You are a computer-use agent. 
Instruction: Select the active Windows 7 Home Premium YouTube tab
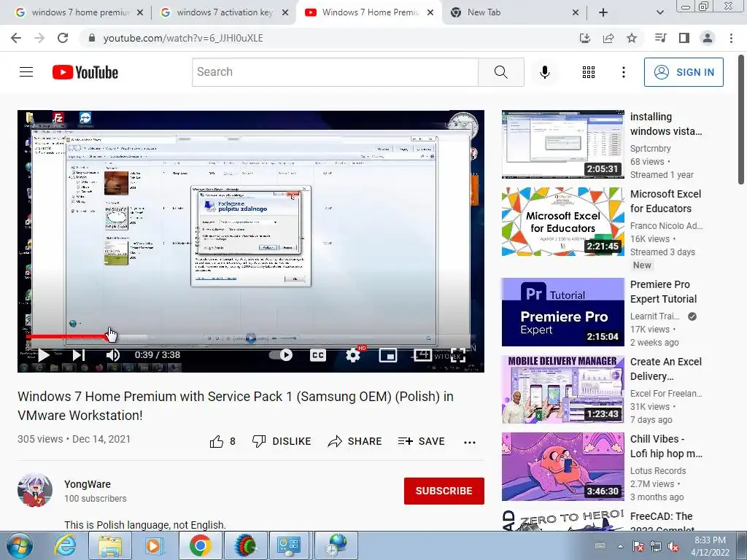370,12
